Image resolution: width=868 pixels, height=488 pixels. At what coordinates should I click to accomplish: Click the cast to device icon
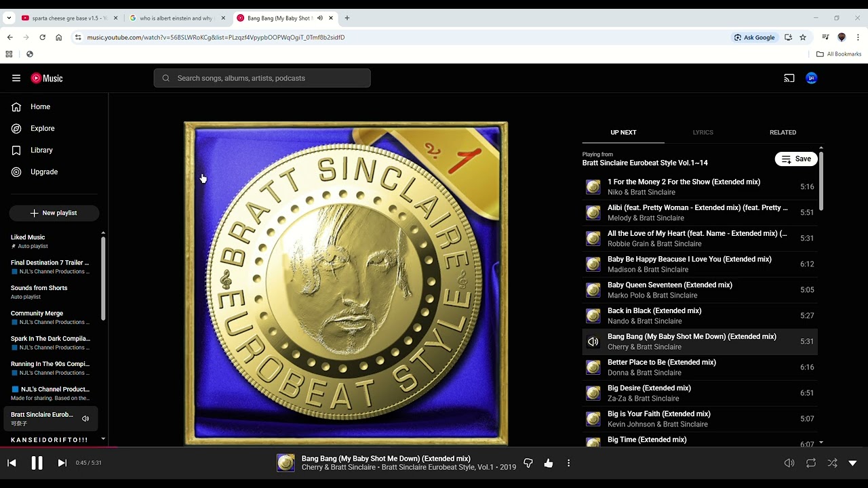pos(789,78)
